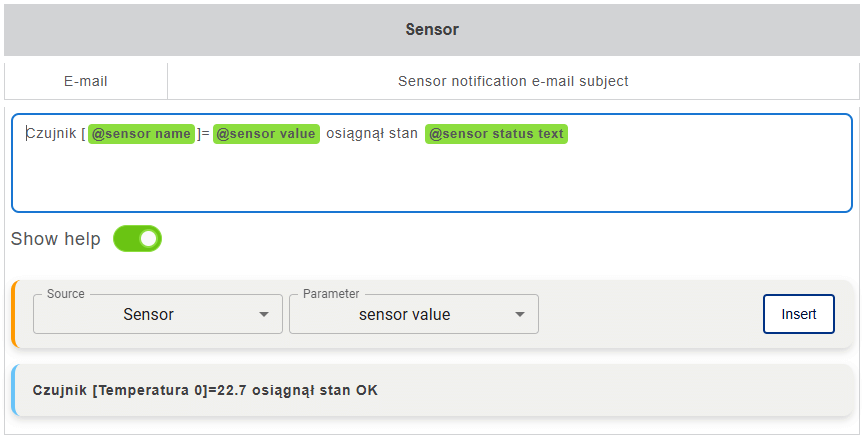The width and height of the screenshot is (864, 439).
Task: Toggle the Show help switch
Action: click(x=137, y=239)
